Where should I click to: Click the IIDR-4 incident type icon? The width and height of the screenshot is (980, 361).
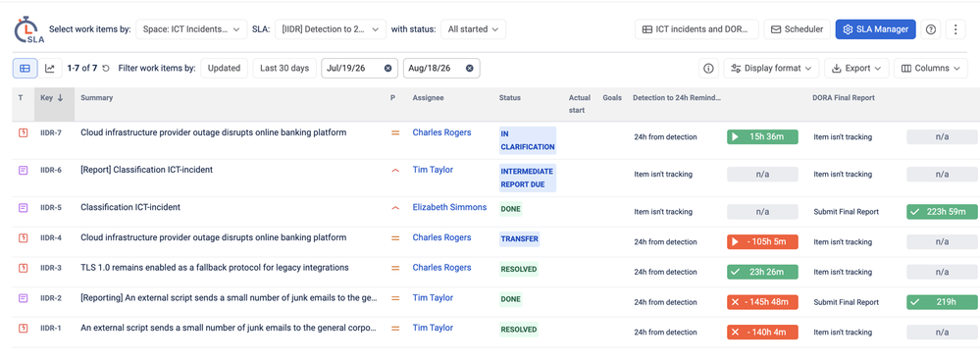click(24, 237)
